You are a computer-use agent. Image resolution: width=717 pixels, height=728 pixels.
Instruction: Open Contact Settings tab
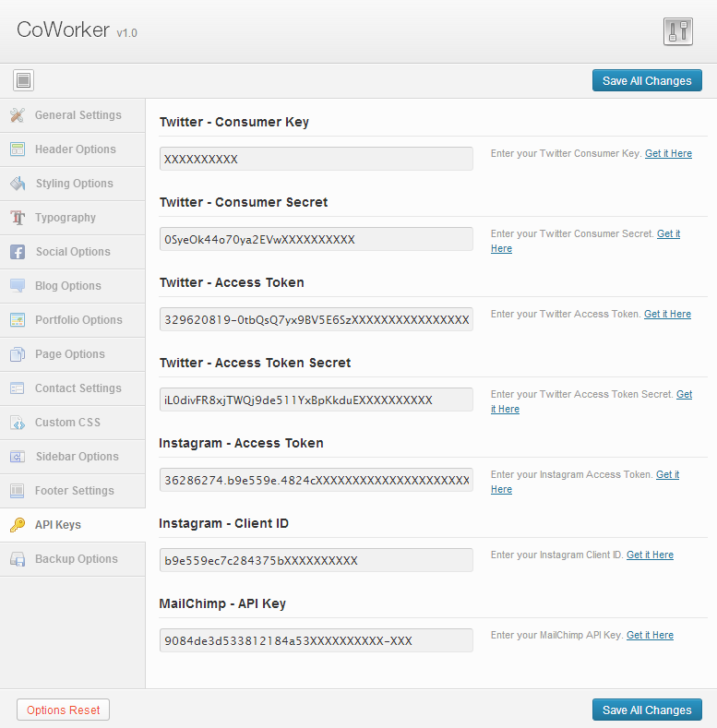pos(73,388)
